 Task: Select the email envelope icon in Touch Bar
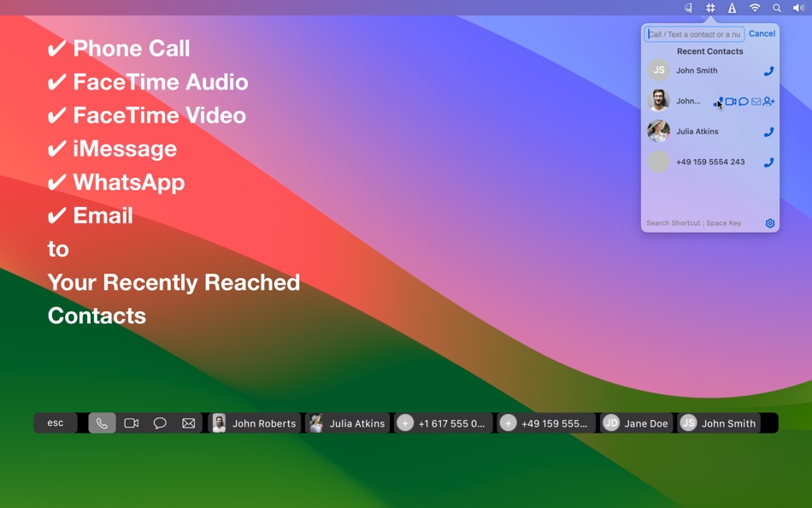[189, 423]
